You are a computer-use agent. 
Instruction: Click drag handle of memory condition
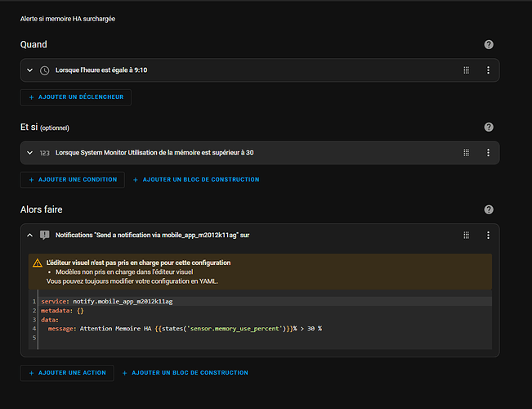[x=467, y=153]
